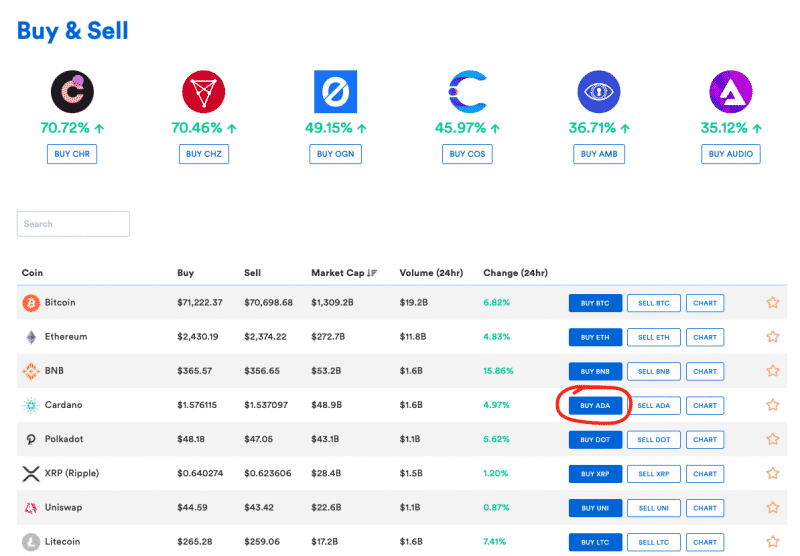This screenshot has height=556, width=800.
Task: Toggle the Litecoin favorite star
Action: [x=772, y=542]
